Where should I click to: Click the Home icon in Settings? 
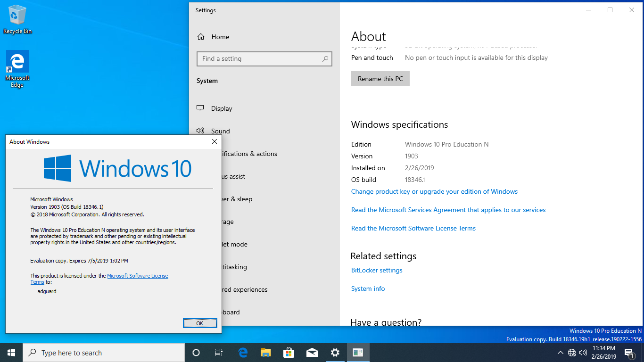[x=201, y=37]
